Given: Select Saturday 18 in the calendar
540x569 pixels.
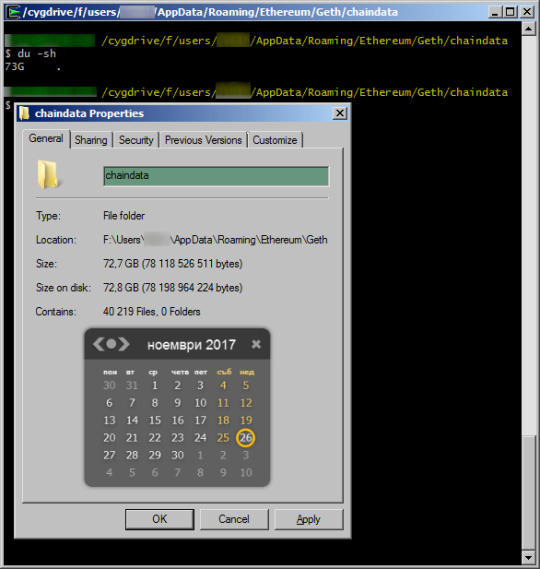Looking at the screenshot, I should click(x=223, y=420).
